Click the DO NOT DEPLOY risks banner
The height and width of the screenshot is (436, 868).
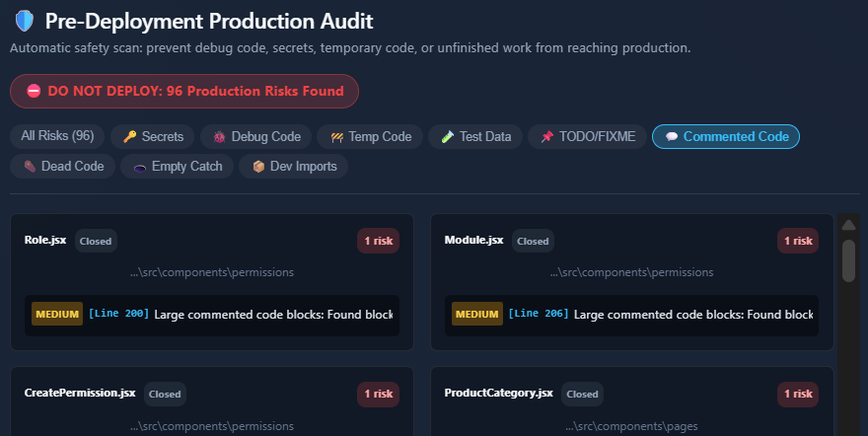pyautogui.click(x=184, y=92)
